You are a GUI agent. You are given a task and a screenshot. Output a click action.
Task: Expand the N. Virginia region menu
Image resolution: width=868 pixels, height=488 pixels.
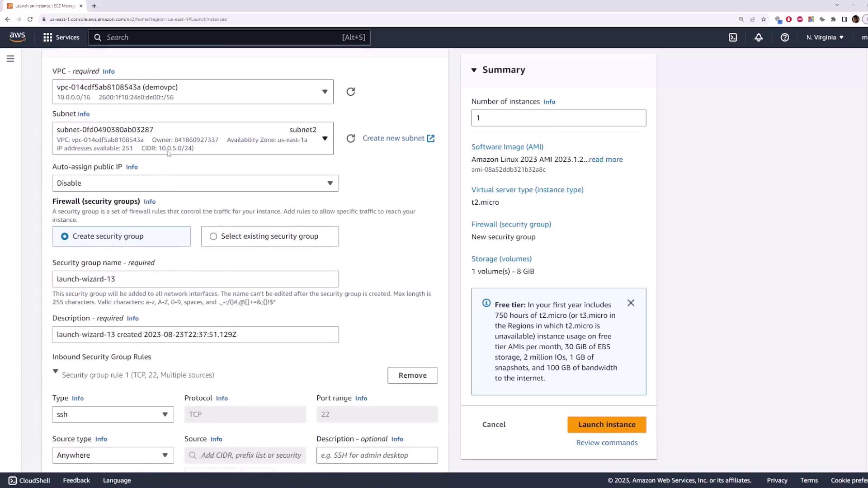[825, 38]
